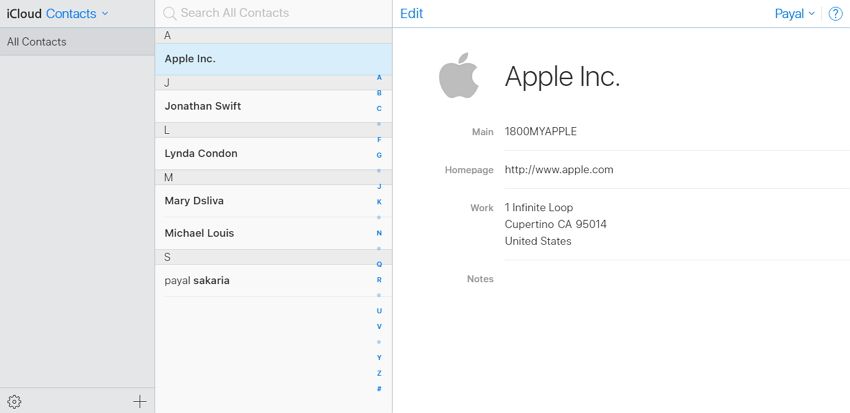Screen dimensions: 850x413
Task: Expand the Payal account menu
Action: (x=794, y=14)
